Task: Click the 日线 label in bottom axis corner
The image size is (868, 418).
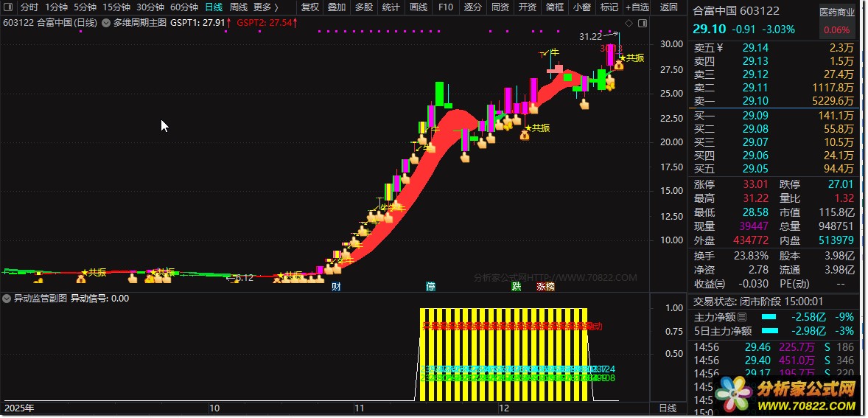Action: (668, 408)
